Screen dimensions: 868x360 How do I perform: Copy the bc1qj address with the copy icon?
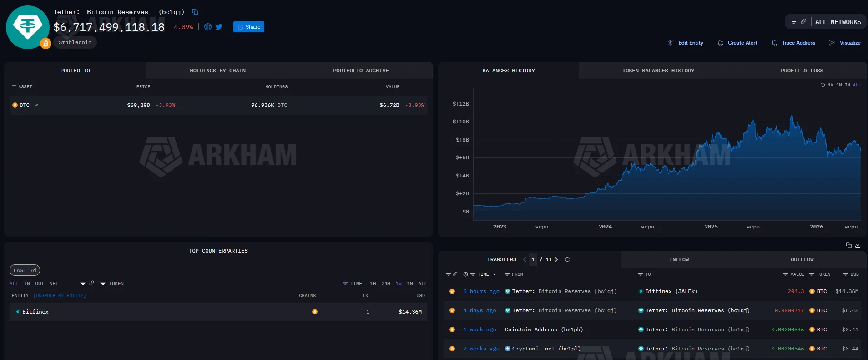(x=195, y=12)
